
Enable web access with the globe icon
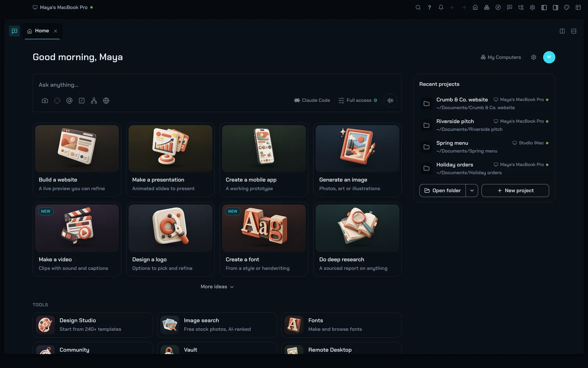106,100
